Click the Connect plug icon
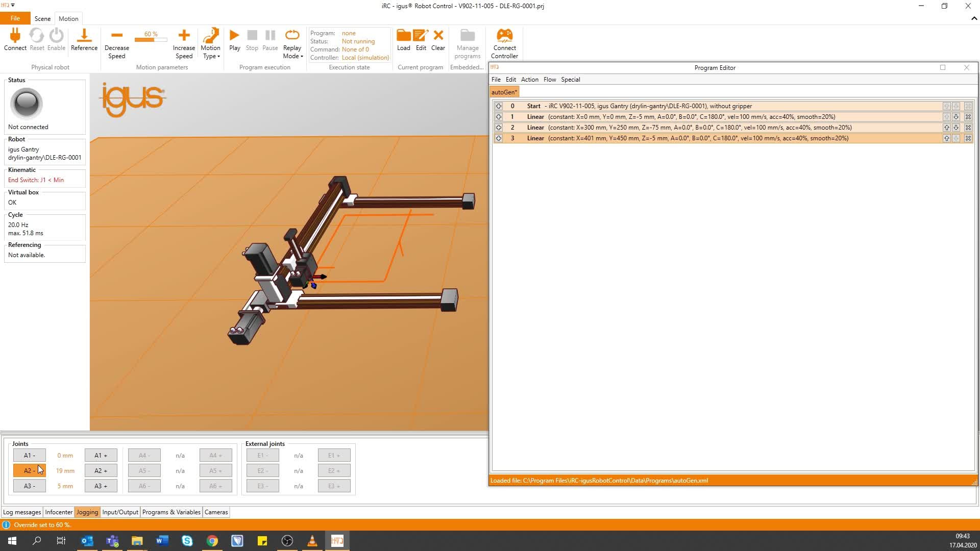Image resolution: width=980 pixels, height=551 pixels. tap(15, 36)
